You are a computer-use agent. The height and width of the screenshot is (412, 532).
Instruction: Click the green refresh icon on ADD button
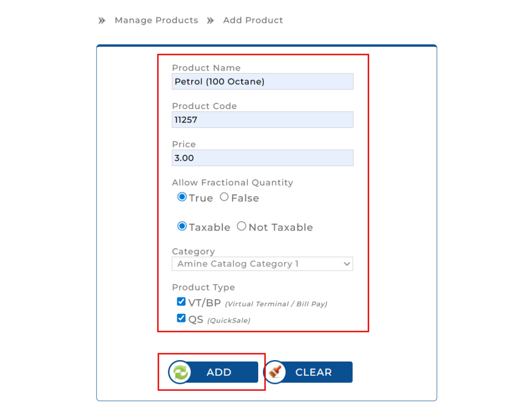click(180, 372)
